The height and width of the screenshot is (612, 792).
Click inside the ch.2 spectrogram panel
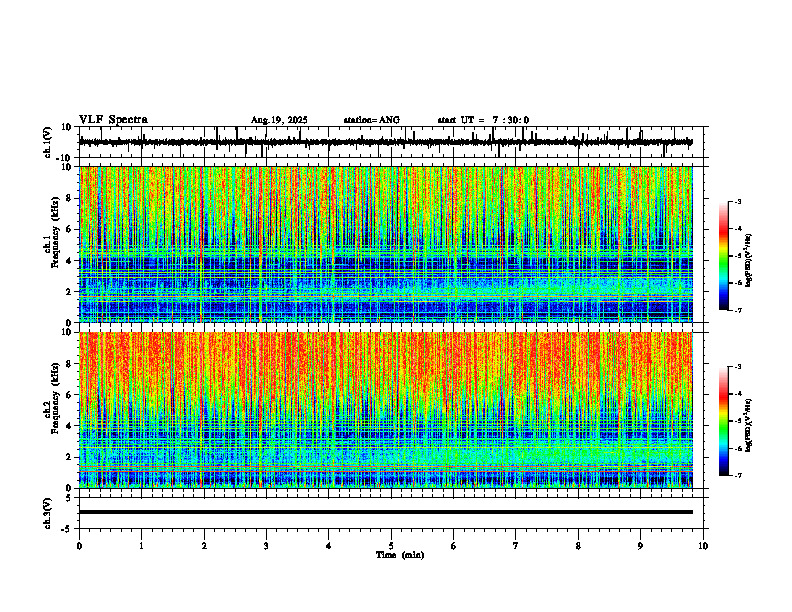pyautogui.click(x=386, y=410)
